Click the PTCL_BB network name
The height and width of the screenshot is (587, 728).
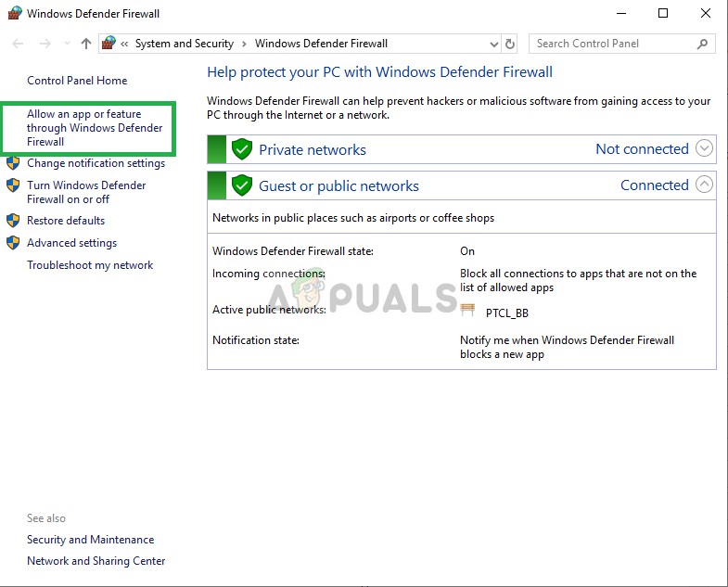point(507,313)
